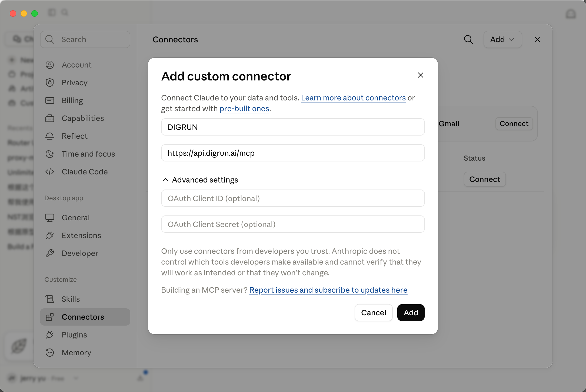This screenshot has height=392, width=586.
Task: Open Plugins settings
Action: tap(85, 335)
